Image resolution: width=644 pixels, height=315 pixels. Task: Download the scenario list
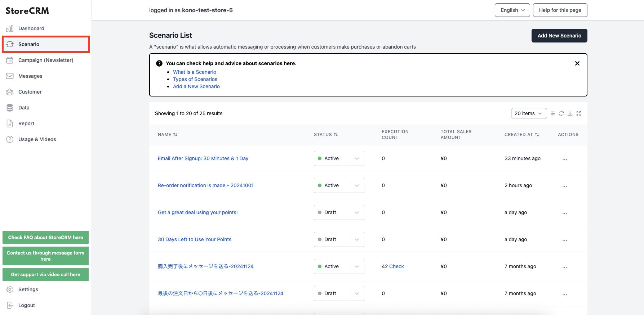[570, 113]
